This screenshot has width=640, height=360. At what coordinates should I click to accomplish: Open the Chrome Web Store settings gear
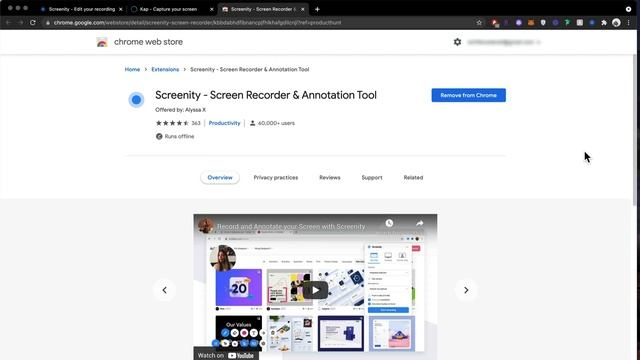457,42
